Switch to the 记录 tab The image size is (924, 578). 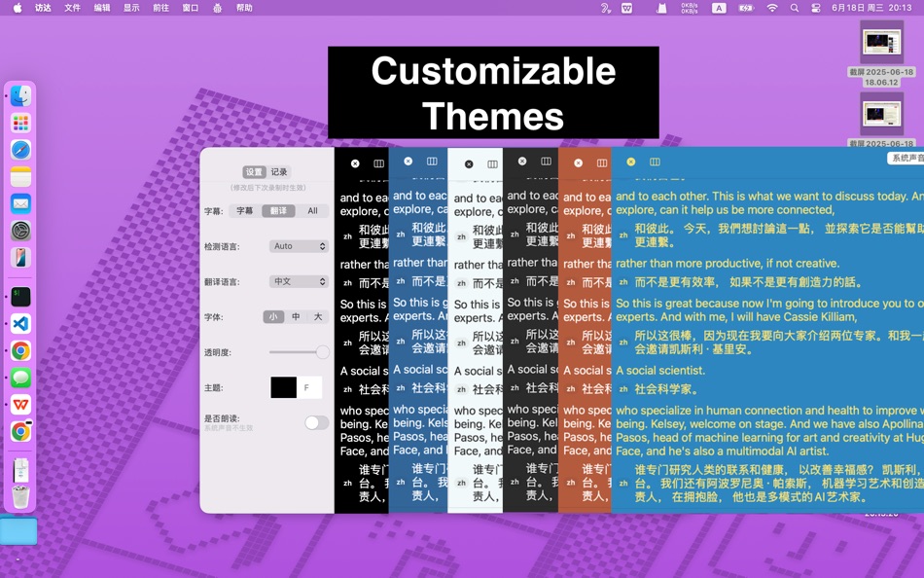pos(282,169)
